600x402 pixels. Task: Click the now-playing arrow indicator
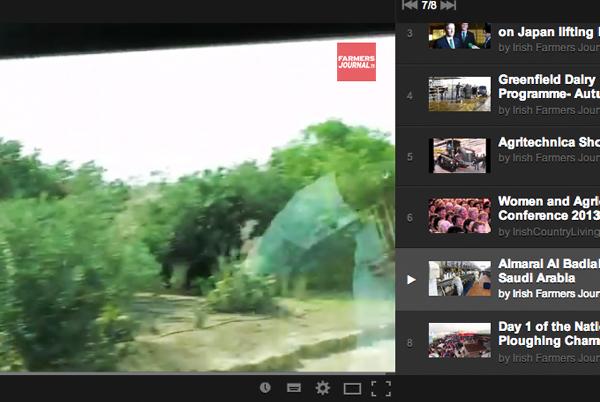point(411,279)
